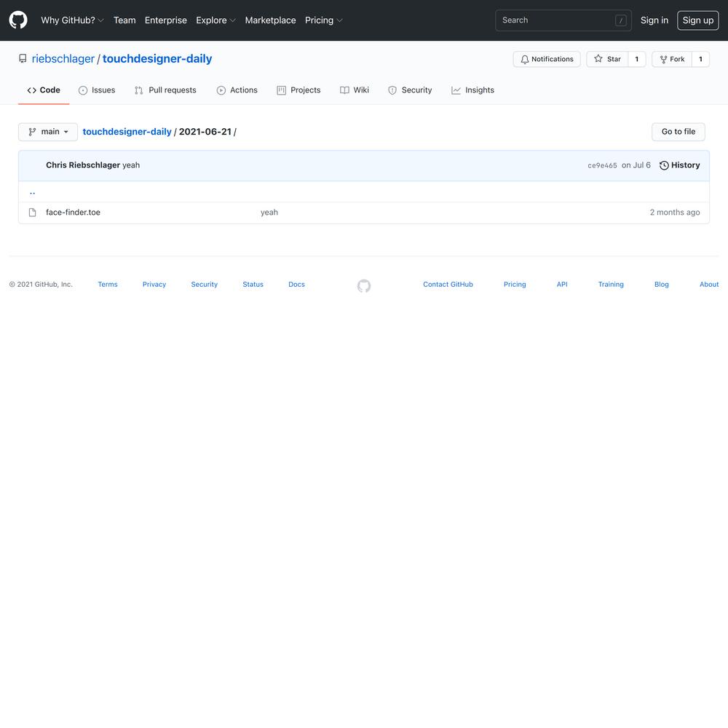Open Terms link in footer

point(108,285)
